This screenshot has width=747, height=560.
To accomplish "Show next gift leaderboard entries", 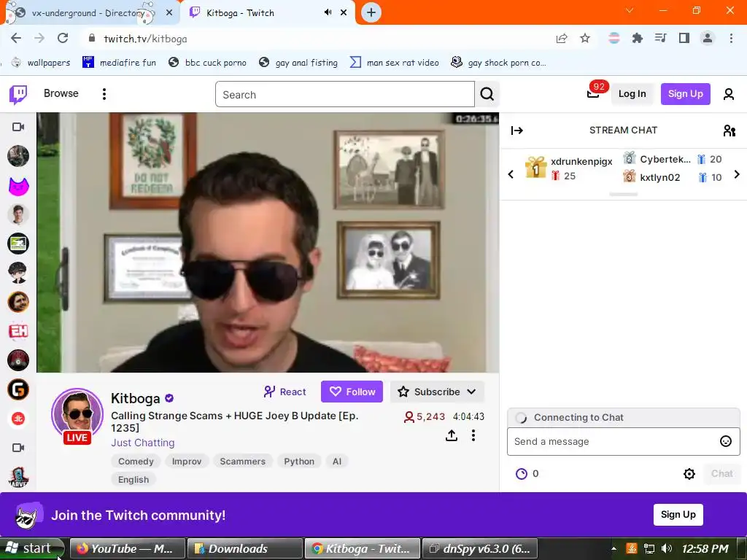I will click(x=737, y=174).
